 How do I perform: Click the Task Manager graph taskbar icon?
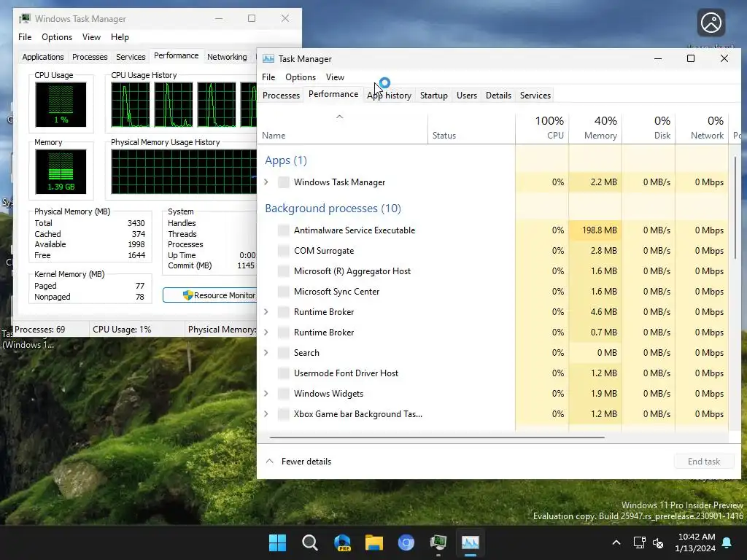[471, 542]
